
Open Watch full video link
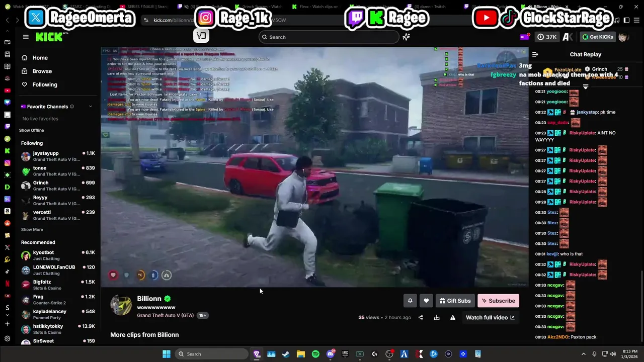[491, 318]
